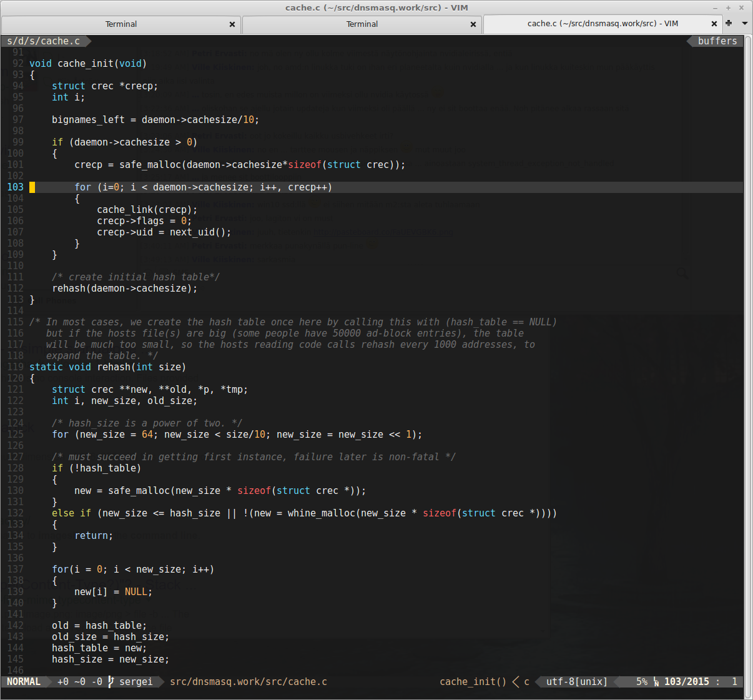The width and height of the screenshot is (753, 700).
Task: Open the tab list dropdown arrow
Action: pyautogui.click(x=744, y=23)
